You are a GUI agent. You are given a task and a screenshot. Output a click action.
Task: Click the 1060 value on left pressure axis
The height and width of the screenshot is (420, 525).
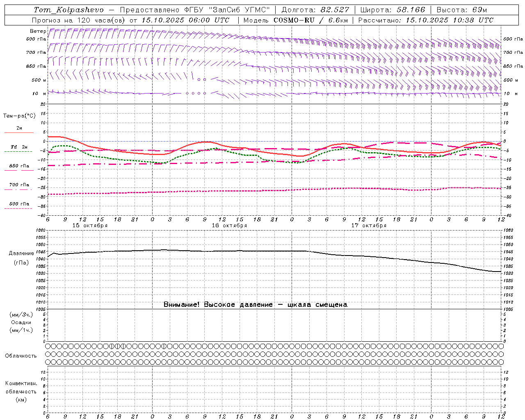pyautogui.click(x=41, y=231)
